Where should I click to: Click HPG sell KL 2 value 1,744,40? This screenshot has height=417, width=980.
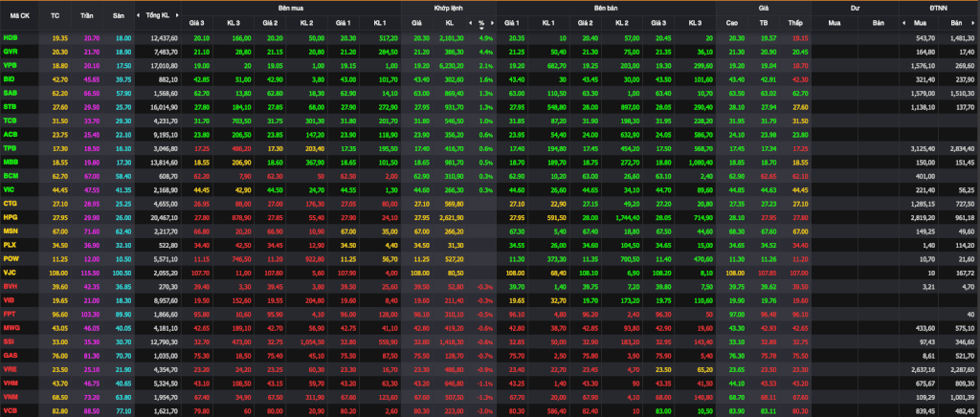point(626,216)
